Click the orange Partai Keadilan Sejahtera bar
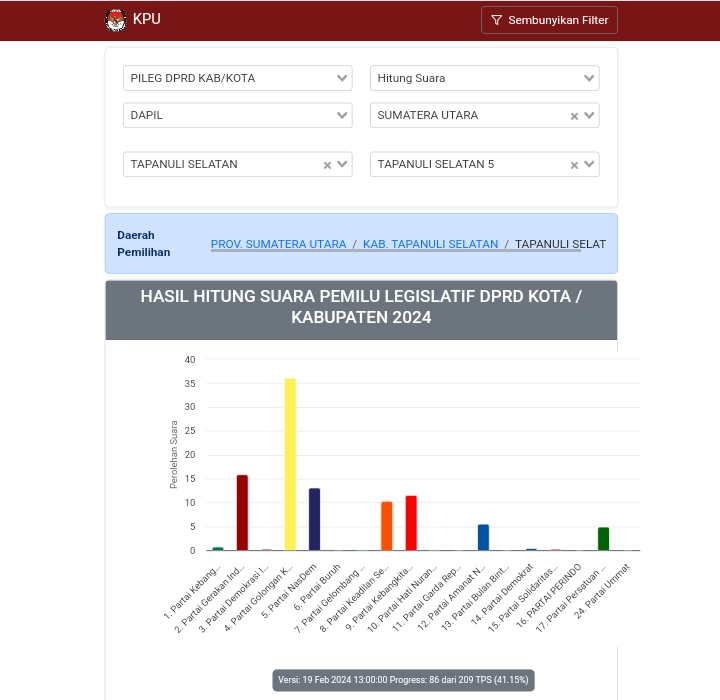Viewport: 720px width, 700px height. click(x=387, y=526)
